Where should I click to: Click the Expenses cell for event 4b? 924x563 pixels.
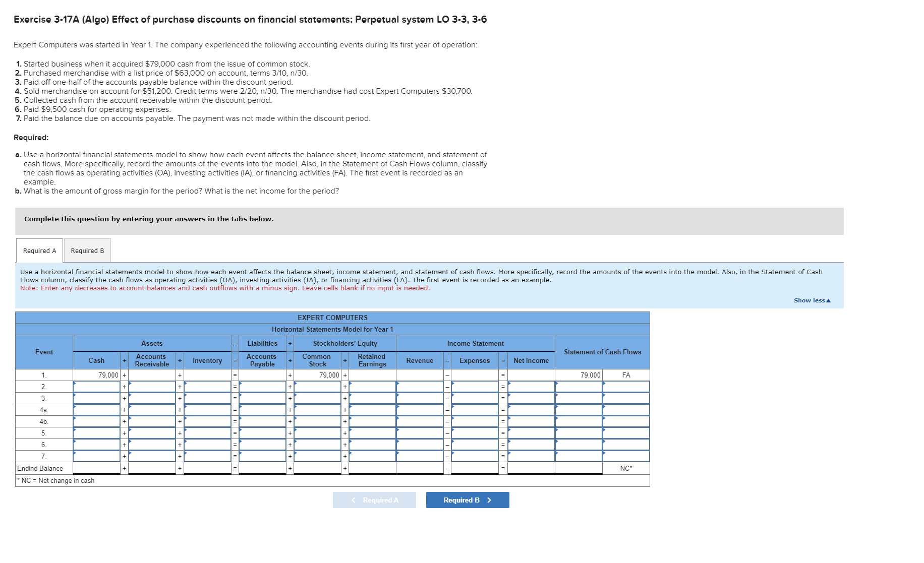pos(474,421)
